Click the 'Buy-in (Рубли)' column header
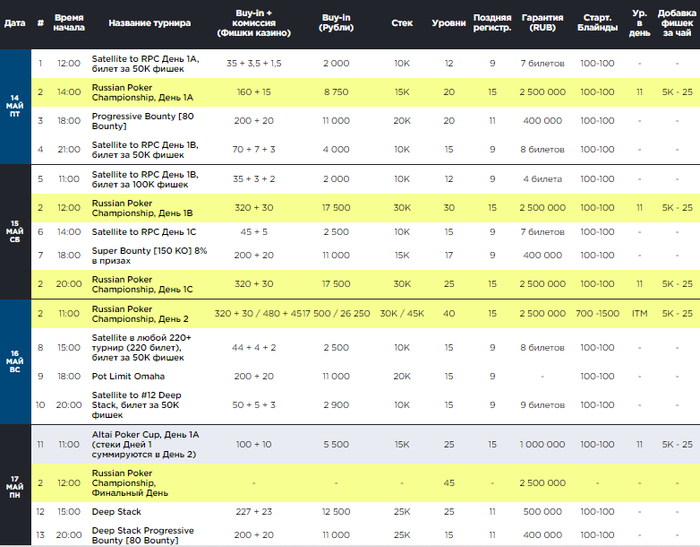700x547 pixels. click(x=336, y=23)
